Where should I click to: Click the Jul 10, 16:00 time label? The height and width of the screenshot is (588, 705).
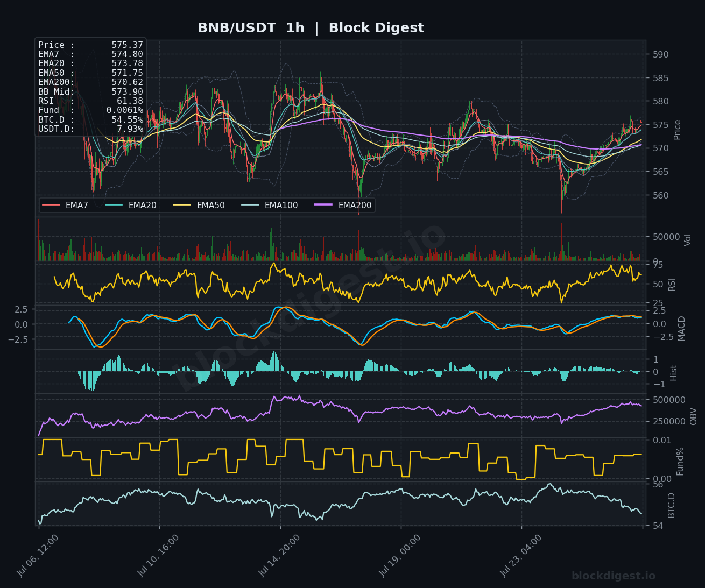point(158,556)
